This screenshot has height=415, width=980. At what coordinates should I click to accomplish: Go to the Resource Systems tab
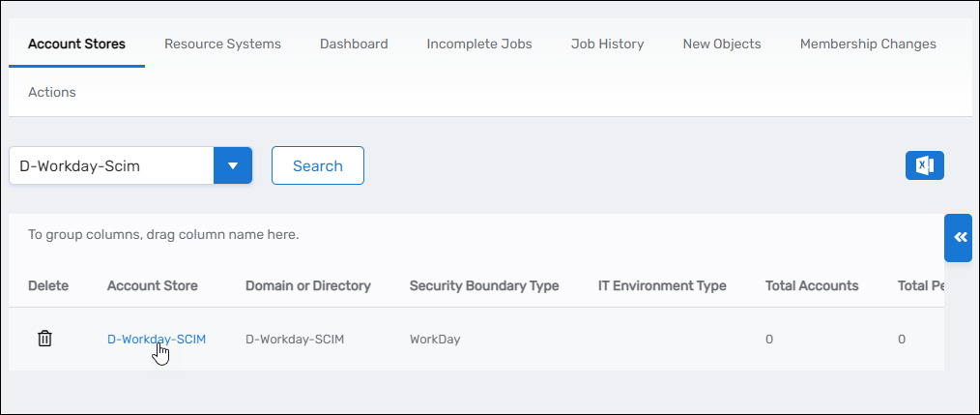click(222, 44)
